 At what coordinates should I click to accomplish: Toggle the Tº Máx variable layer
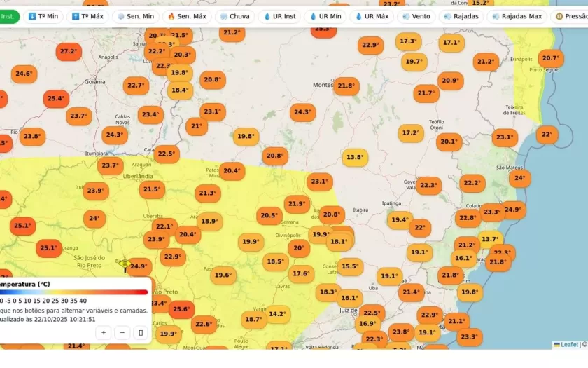pos(87,16)
